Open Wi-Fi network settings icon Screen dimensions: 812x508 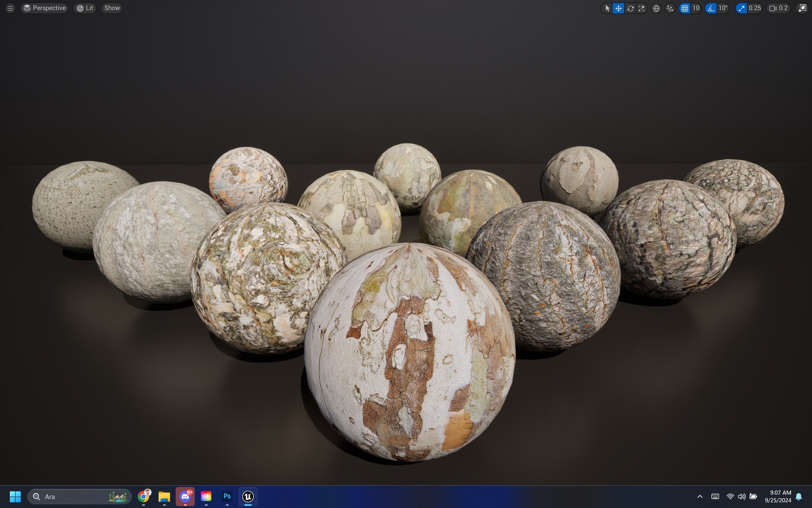[x=730, y=497]
